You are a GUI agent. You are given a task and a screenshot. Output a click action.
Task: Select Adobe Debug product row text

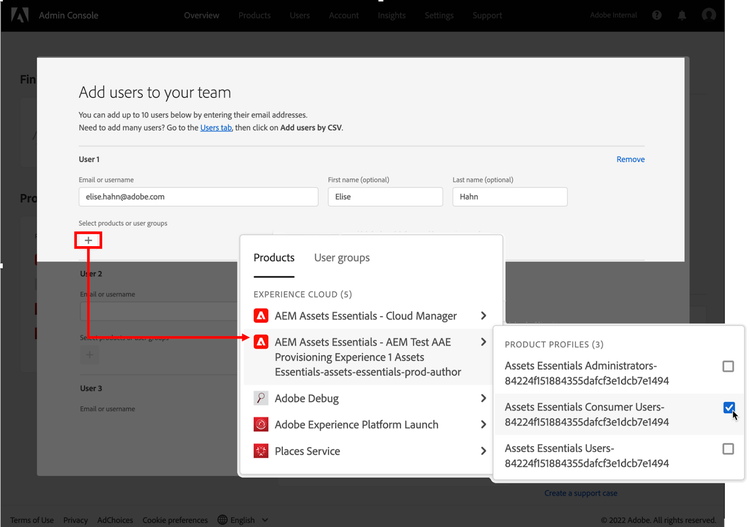click(x=307, y=398)
